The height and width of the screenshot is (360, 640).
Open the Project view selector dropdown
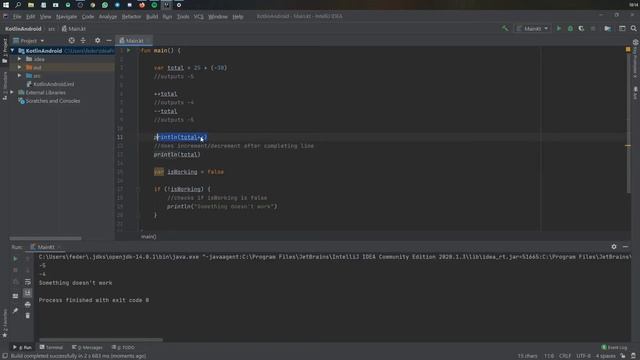(x=29, y=40)
